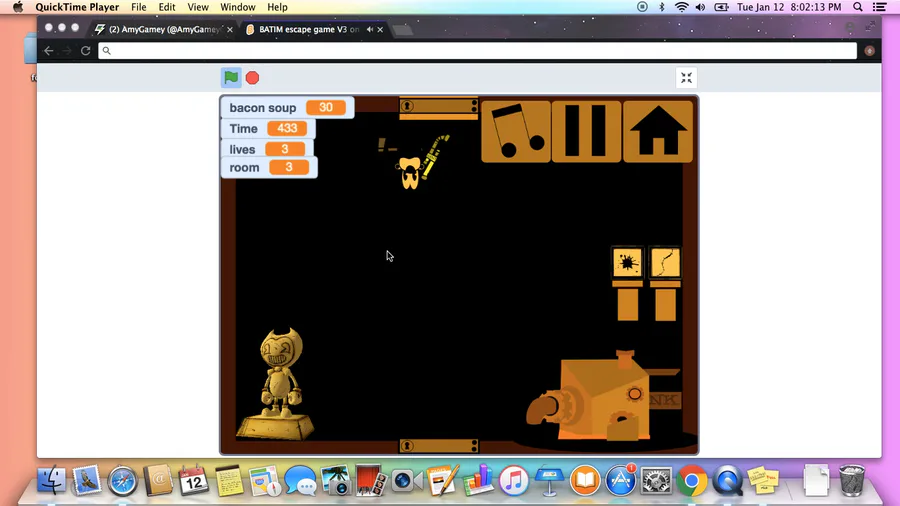This screenshot has width=900, height=506.
Task: Mute the BATIM tab audio speaker icon
Action: (370, 29)
